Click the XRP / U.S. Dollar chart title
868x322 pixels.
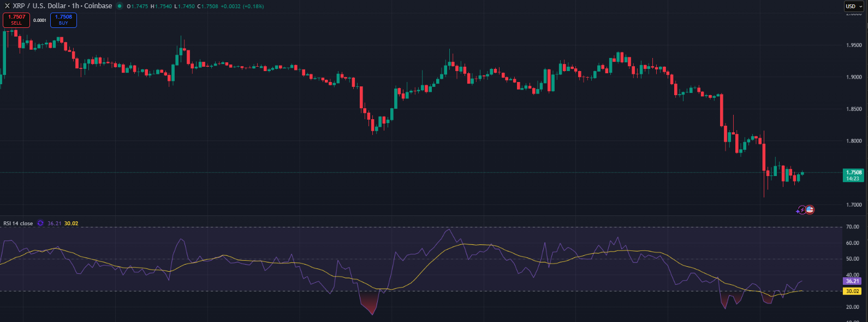coord(62,6)
